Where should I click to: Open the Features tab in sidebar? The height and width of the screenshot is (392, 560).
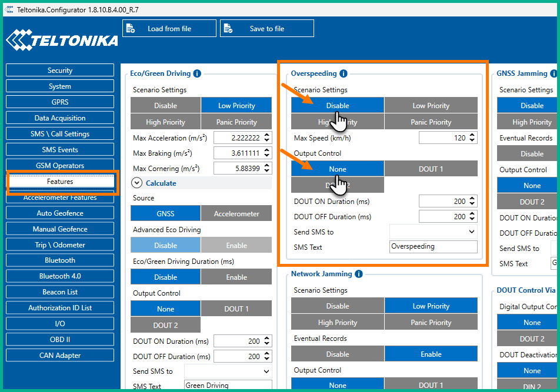pyautogui.click(x=60, y=182)
